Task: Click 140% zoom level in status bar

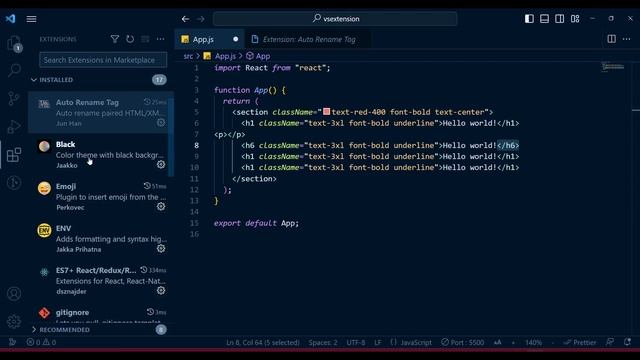Action: pyautogui.click(x=533, y=342)
